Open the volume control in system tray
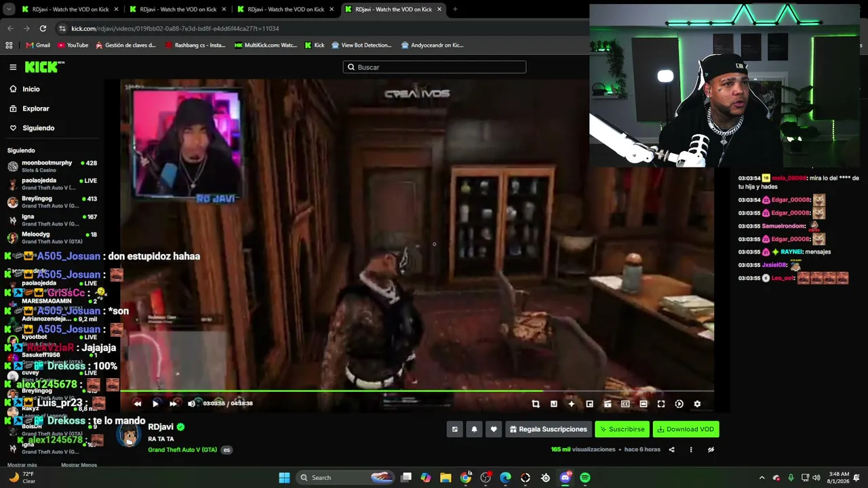This screenshot has width=868, height=488. (816, 478)
